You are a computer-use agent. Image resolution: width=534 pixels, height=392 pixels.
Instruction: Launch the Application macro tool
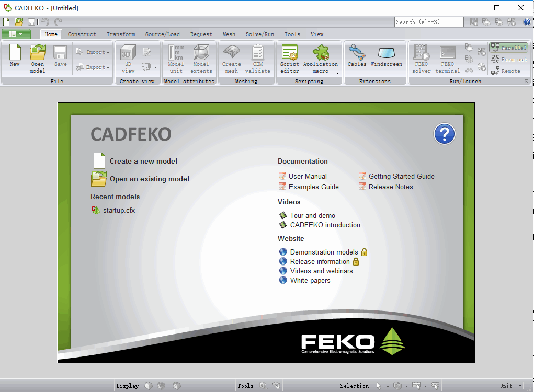click(x=321, y=57)
